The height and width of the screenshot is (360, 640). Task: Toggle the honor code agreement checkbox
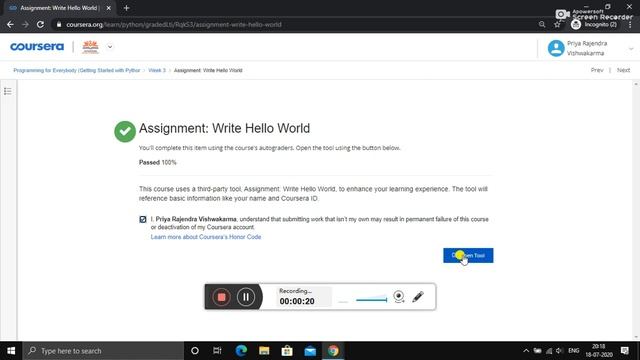(x=143, y=220)
